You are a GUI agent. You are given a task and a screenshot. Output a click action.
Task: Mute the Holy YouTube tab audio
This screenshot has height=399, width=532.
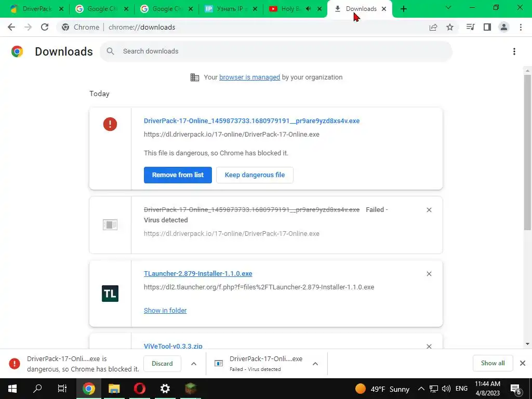(x=308, y=9)
